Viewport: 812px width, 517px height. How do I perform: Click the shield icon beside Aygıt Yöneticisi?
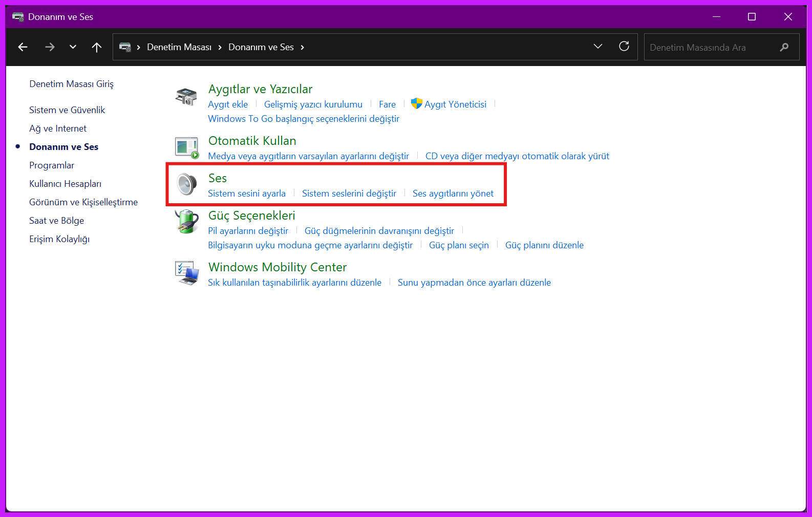click(x=416, y=104)
